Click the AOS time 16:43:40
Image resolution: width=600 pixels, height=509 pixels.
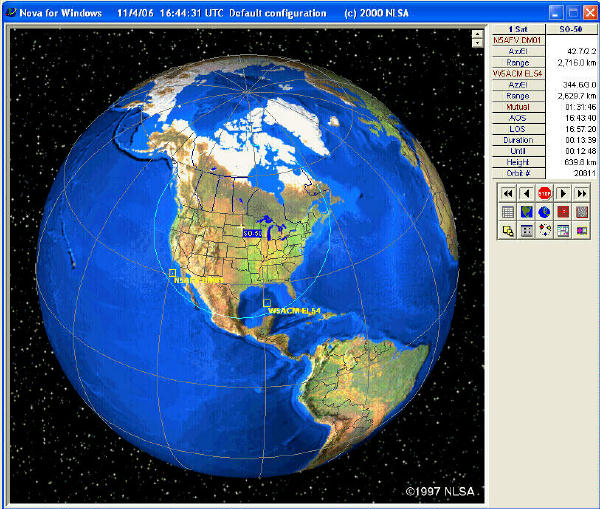click(580, 118)
